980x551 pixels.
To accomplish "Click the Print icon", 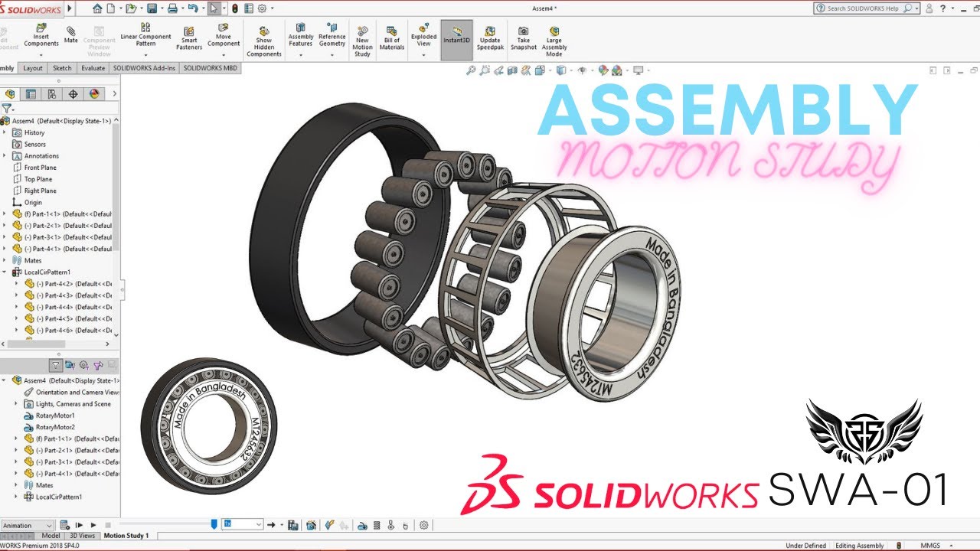I will 172,8.
